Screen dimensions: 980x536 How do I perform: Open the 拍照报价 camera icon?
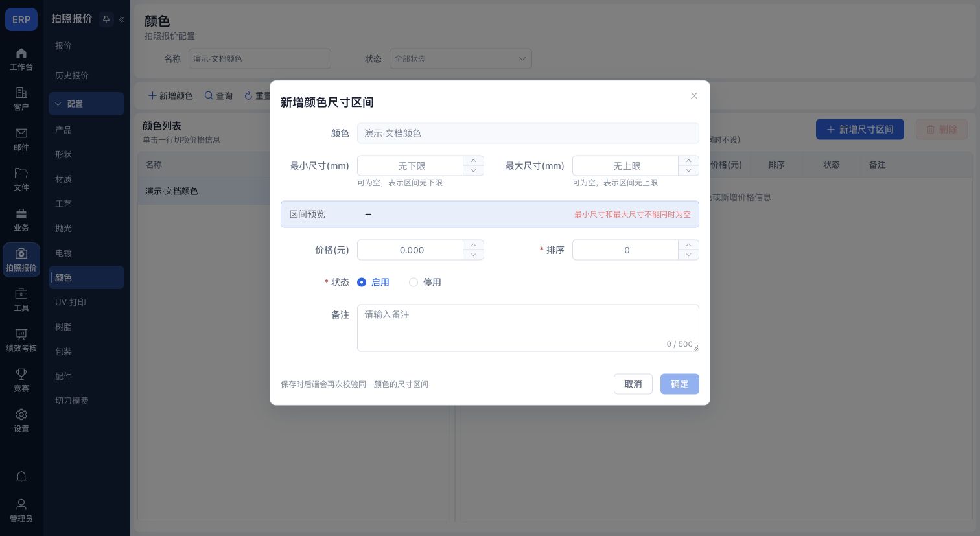click(21, 254)
